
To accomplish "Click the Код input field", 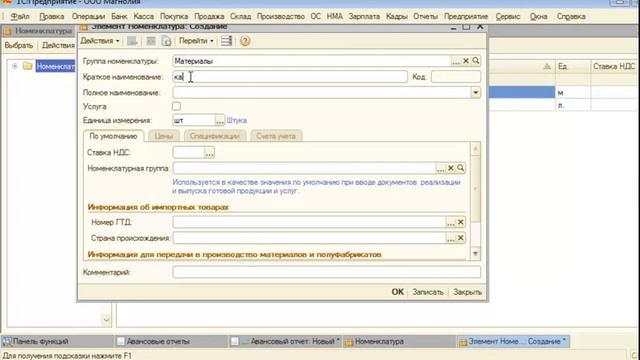I will pos(456,77).
